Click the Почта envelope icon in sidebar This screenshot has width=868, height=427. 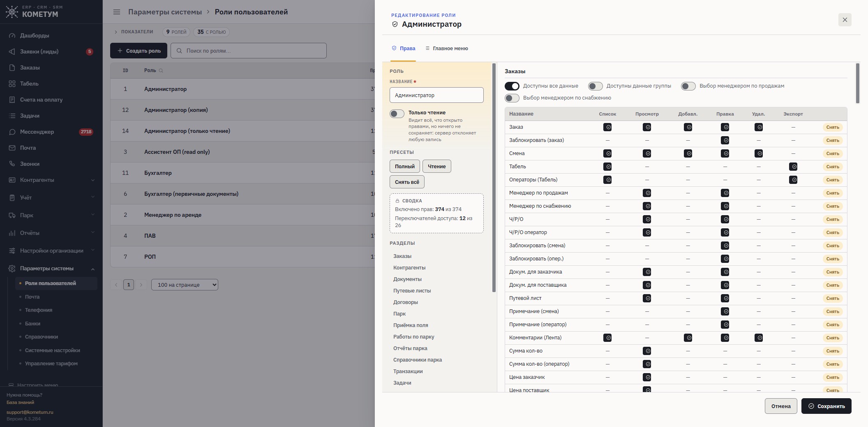pos(12,148)
